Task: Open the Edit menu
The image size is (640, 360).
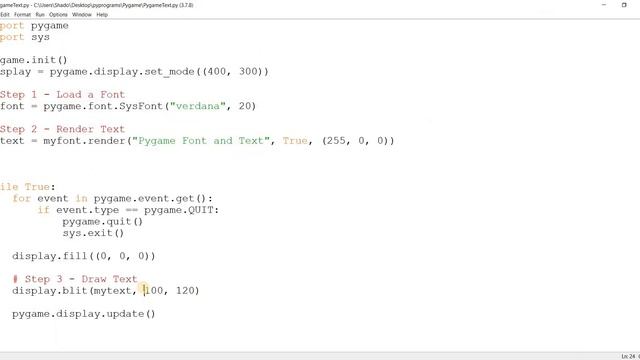Action: point(4,14)
